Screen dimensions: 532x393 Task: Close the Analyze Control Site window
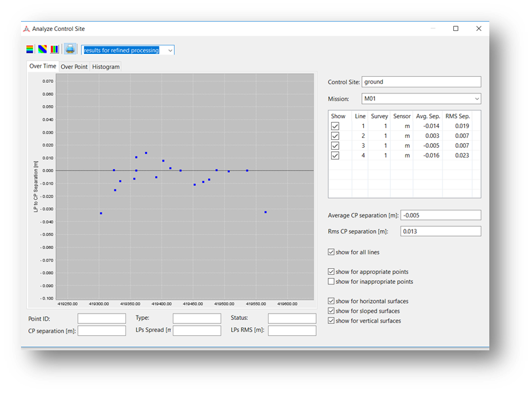(x=479, y=28)
